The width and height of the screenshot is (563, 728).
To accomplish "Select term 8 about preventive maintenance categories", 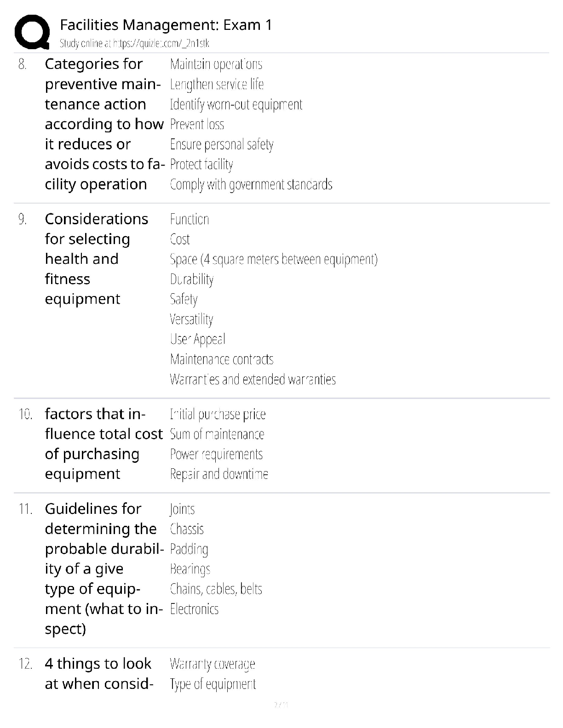I will point(104,124).
